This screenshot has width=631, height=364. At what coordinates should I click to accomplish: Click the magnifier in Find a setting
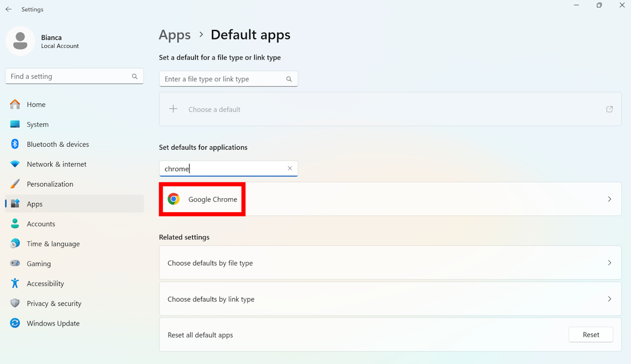[135, 76]
